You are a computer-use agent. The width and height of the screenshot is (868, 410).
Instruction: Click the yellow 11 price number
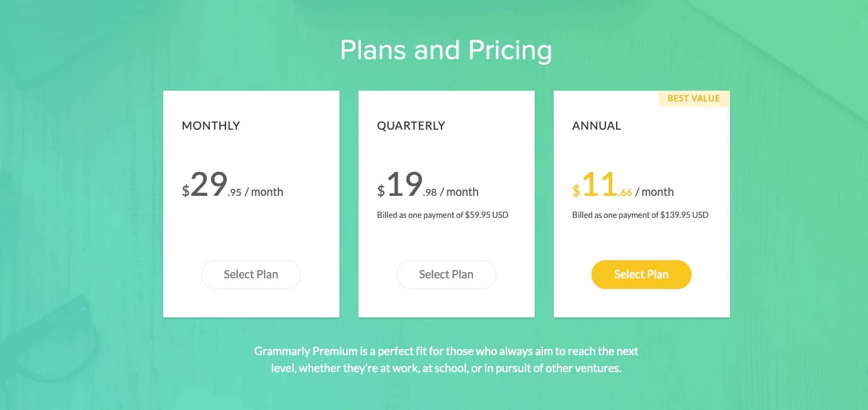coord(600,185)
